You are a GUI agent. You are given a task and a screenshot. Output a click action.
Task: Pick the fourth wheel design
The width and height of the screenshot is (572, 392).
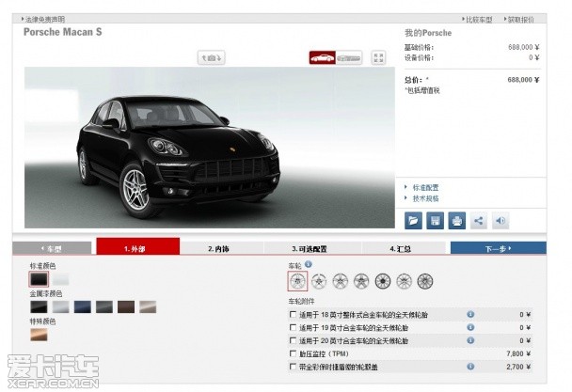tap(361, 281)
